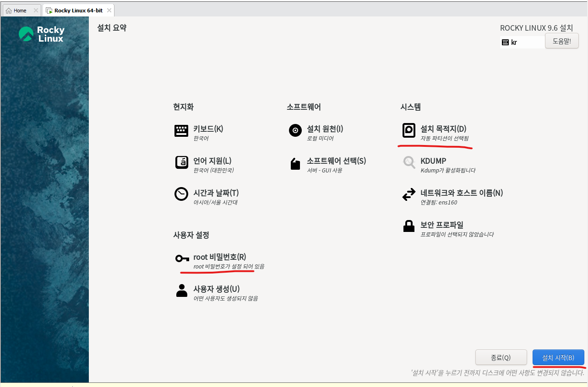Click the installation destination disk icon
Screen dimensions: 588x387
point(408,130)
